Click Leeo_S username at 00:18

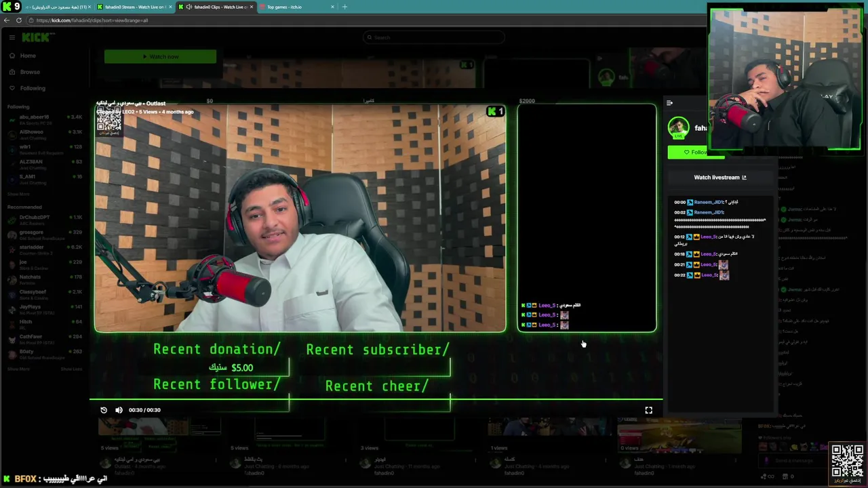(x=709, y=254)
